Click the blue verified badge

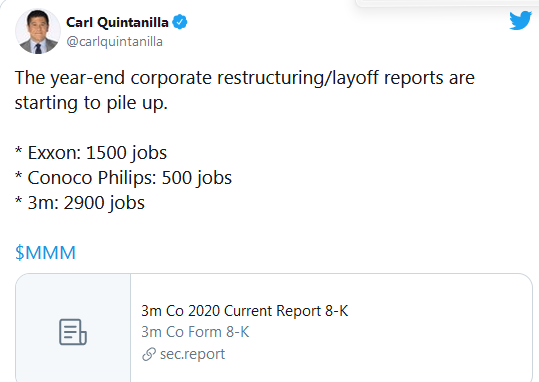point(180,22)
